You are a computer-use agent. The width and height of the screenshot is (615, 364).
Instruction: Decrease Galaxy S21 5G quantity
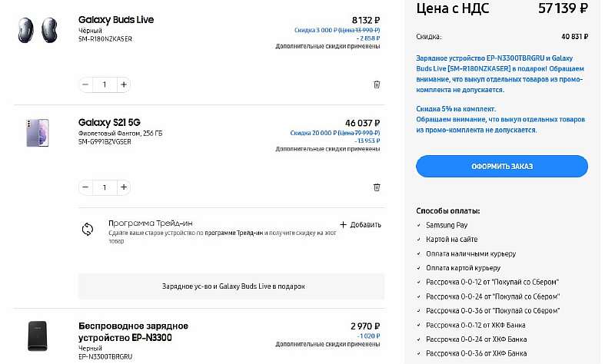tap(85, 187)
